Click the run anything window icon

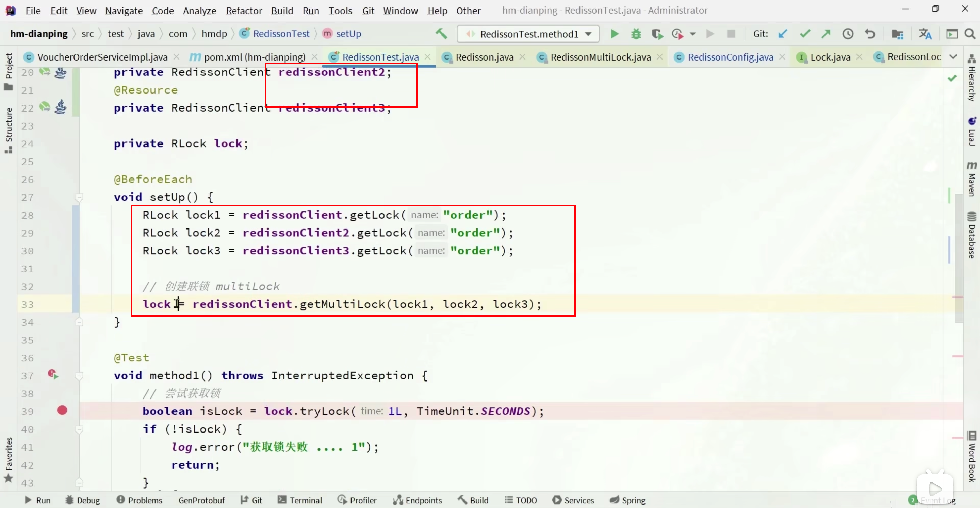pyautogui.click(x=952, y=34)
